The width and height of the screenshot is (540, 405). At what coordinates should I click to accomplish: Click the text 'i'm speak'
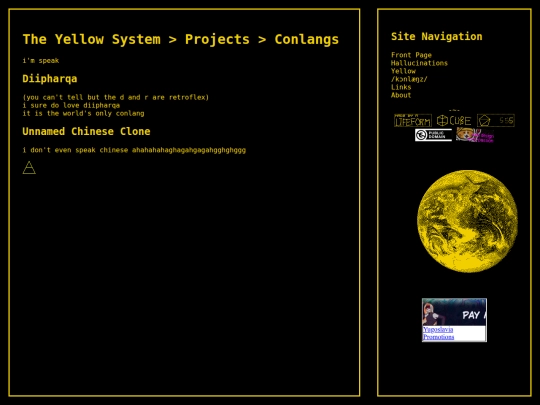coord(41,61)
